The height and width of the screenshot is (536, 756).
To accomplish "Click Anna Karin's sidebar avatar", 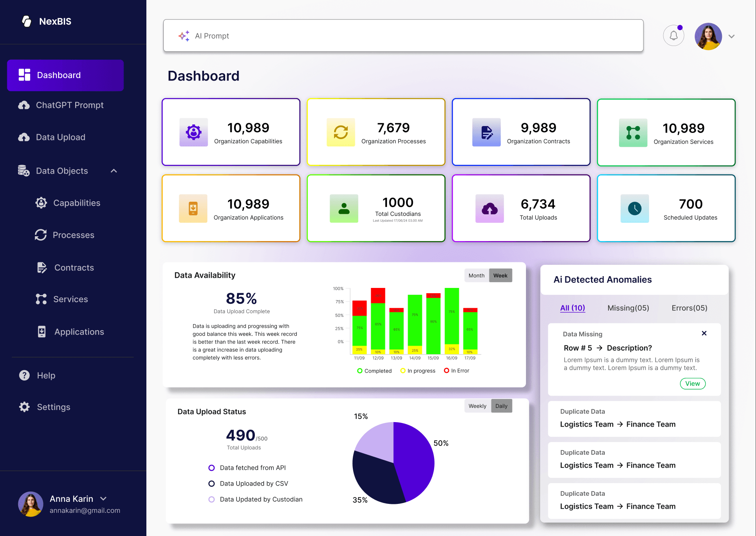I will [30, 504].
